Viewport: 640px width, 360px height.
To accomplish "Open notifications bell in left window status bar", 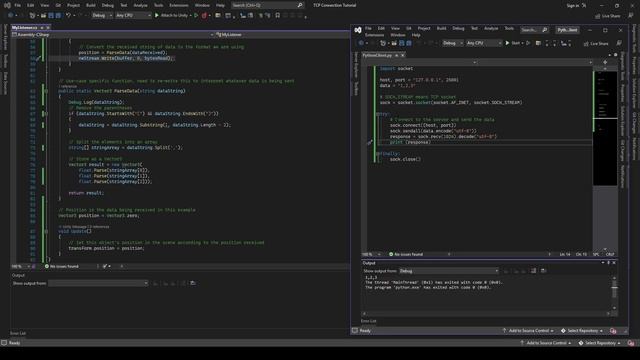I will (x=631, y=343).
